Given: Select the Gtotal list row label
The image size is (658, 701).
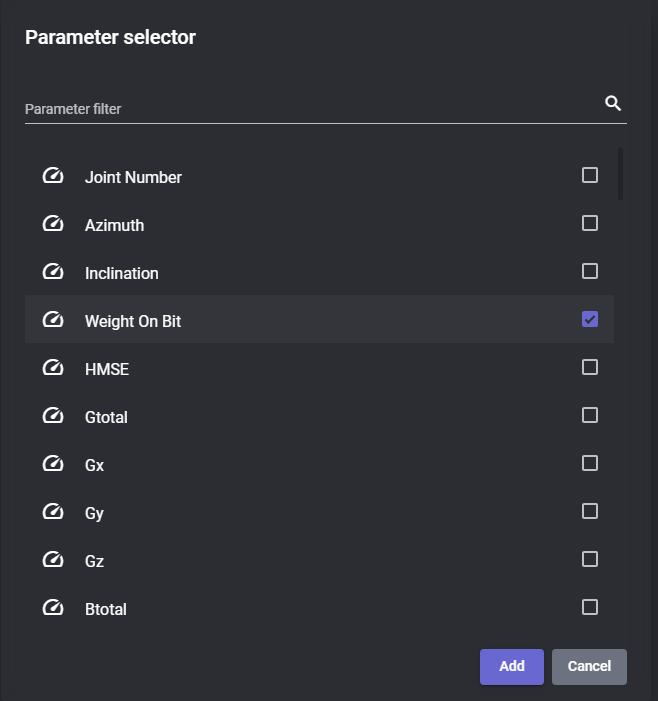Looking at the screenshot, I should (x=106, y=417).
